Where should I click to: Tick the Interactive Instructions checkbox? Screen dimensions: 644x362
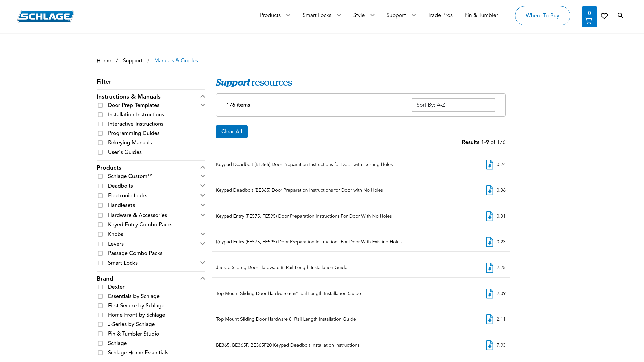(100, 124)
